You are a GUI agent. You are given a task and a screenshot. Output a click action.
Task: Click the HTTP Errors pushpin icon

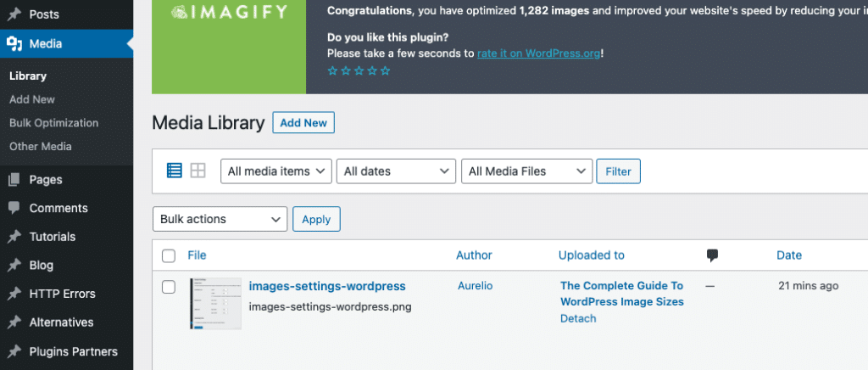[x=14, y=294]
